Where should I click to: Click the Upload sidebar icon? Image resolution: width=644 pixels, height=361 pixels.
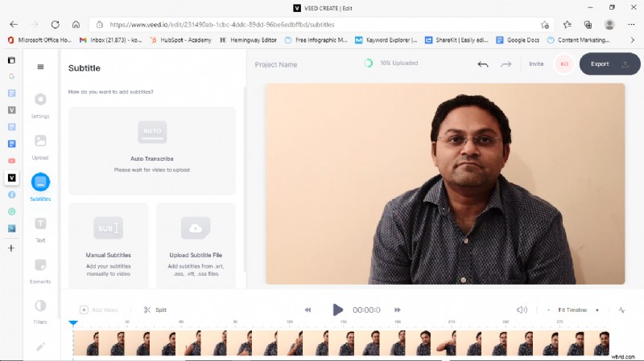click(40, 142)
